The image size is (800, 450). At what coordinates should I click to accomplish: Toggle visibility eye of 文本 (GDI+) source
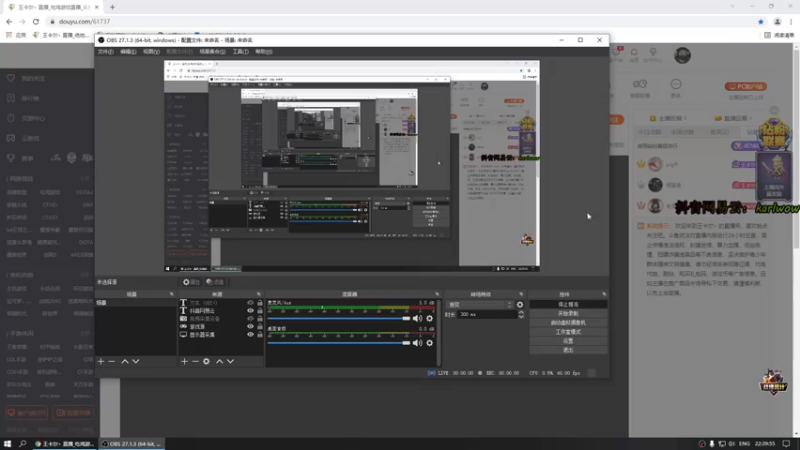[251, 303]
